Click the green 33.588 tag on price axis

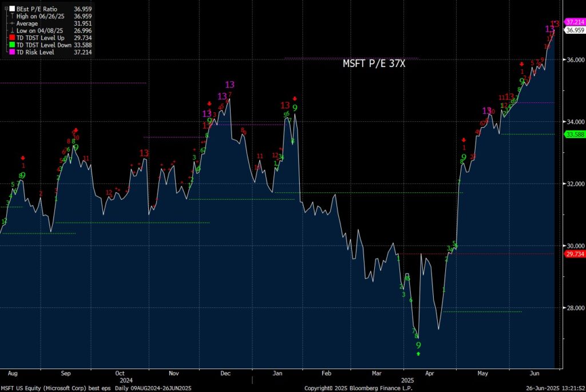575,134
